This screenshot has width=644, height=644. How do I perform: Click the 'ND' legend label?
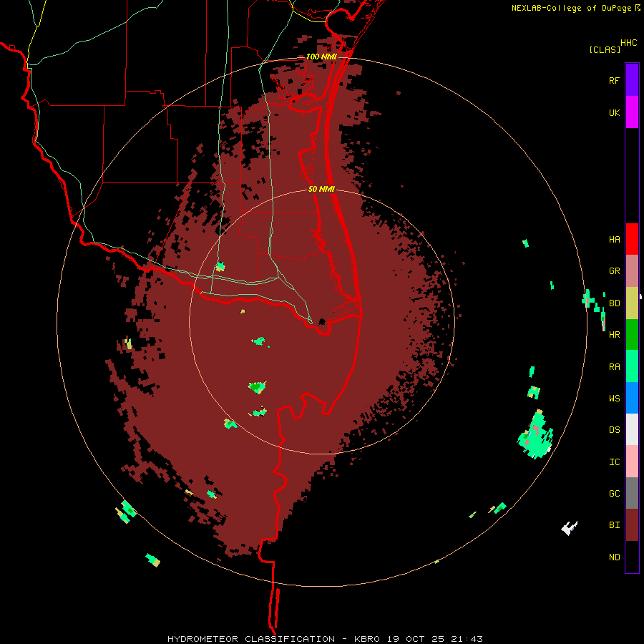(614, 557)
